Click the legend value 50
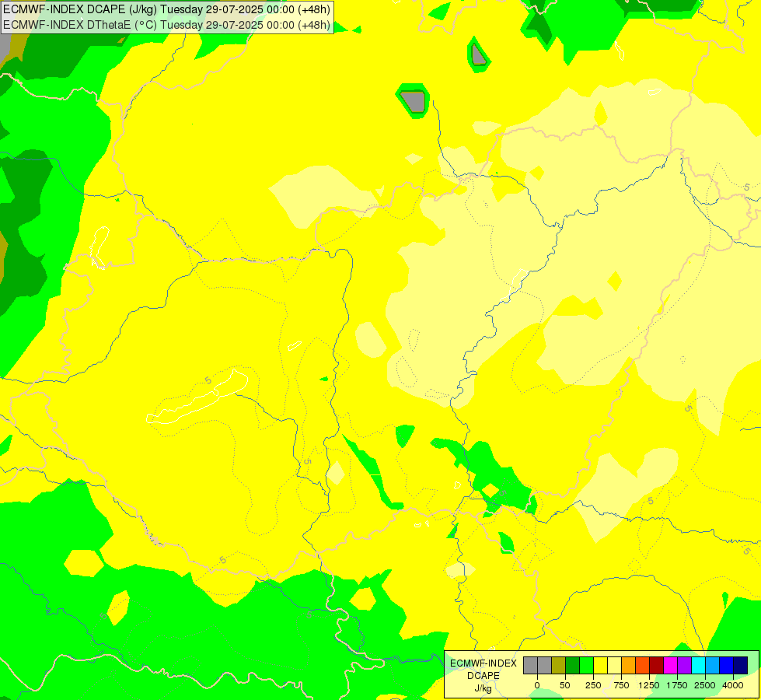This screenshot has height=700, width=761. [565, 685]
